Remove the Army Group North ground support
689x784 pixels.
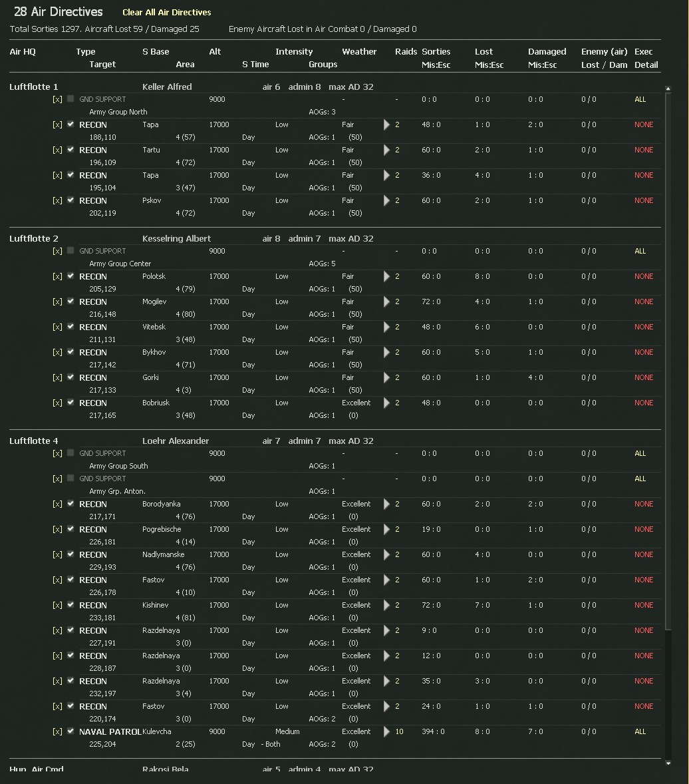tap(57, 100)
